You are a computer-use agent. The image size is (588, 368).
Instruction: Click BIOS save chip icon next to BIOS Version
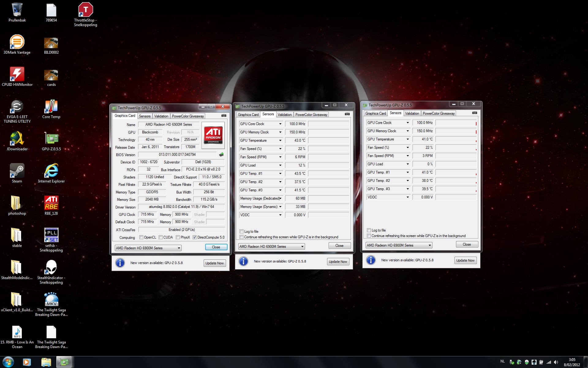pyautogui.click(x=221, y=155)
